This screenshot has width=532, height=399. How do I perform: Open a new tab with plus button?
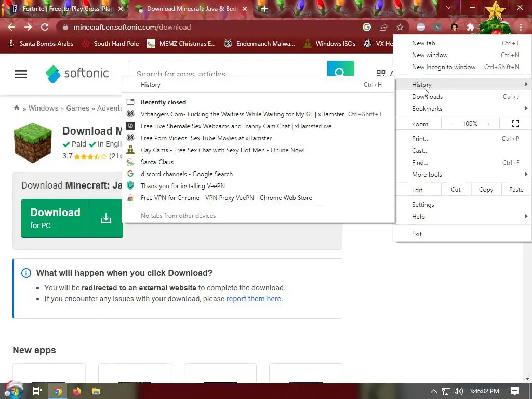pos(264,9)
